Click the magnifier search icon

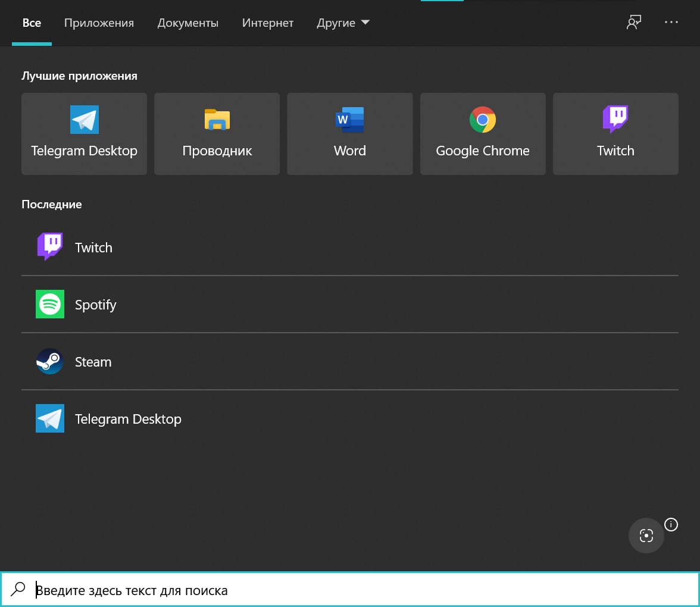click(18, 589)
